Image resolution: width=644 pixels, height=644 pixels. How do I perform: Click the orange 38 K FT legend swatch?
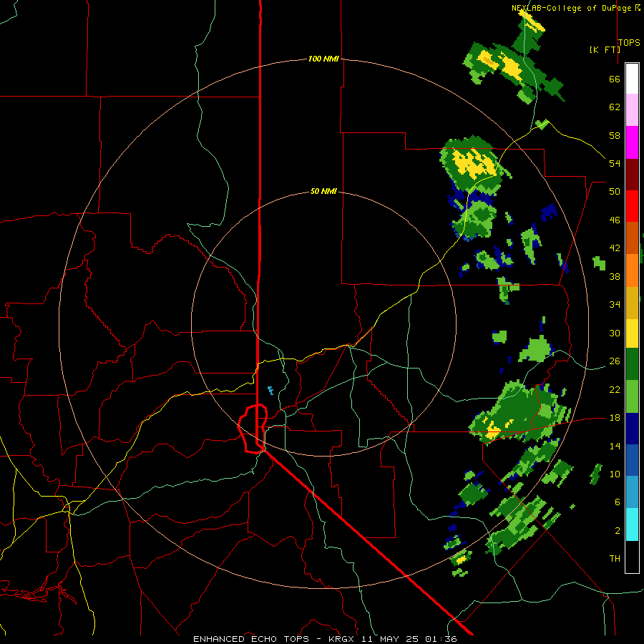632,270
